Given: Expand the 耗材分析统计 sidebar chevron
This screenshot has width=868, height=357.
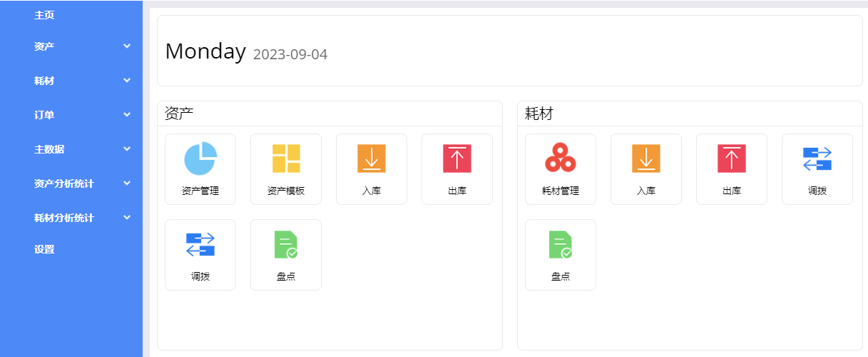Looking at the screenshot, I should (x=127, y=217).
